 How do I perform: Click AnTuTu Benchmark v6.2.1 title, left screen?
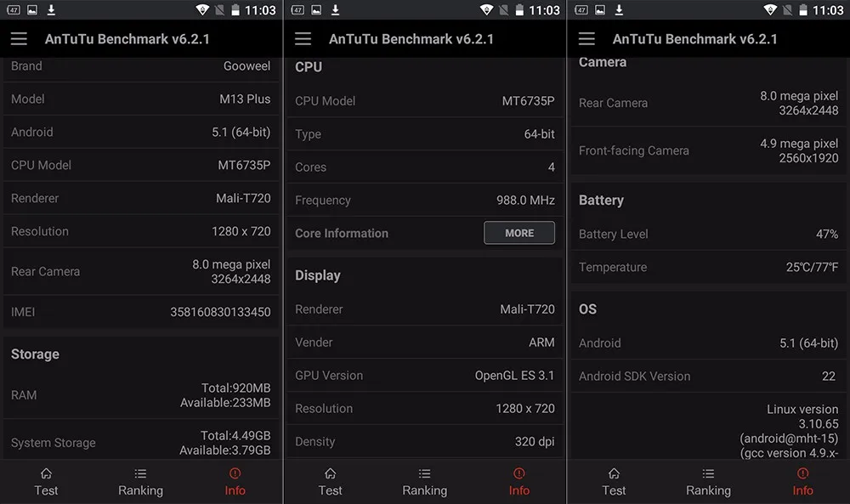pos(127,39)
